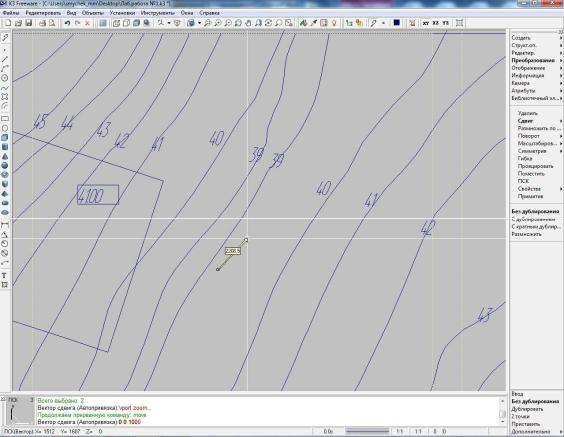
Task: Click the red delete X icon
Action: pyautogui.click(x=87, y=23)
